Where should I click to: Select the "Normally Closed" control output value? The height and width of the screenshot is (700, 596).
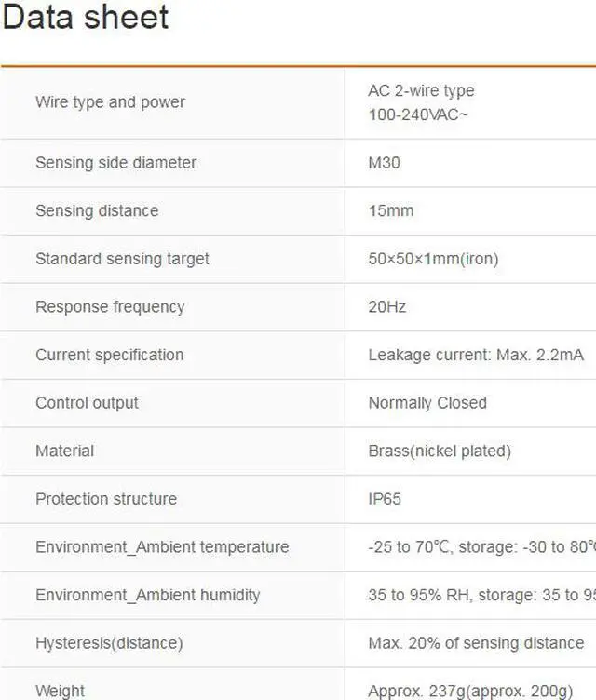tap(427, 403)
